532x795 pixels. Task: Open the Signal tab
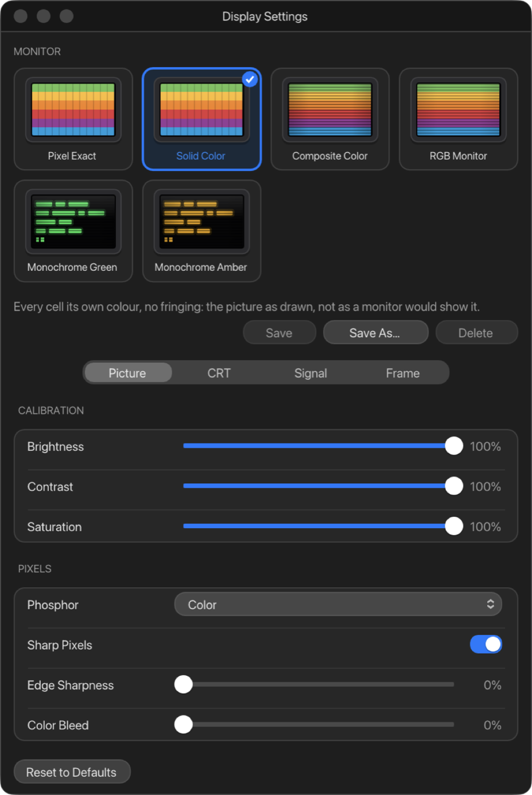point(311,373)
